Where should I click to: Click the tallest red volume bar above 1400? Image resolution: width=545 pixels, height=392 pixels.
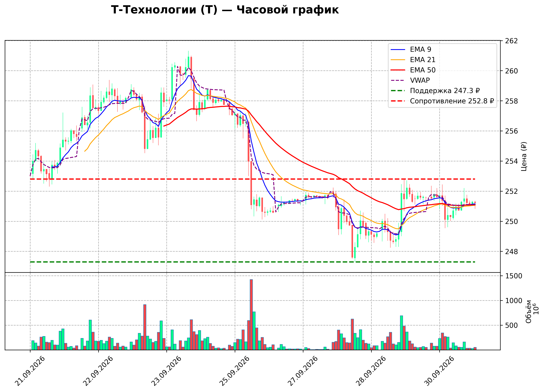tap(251, 315)
